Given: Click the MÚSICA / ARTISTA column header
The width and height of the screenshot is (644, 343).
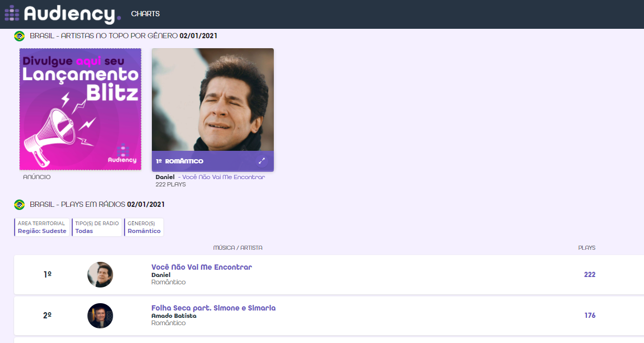Looking at the screenshot, I should [238, 248].
